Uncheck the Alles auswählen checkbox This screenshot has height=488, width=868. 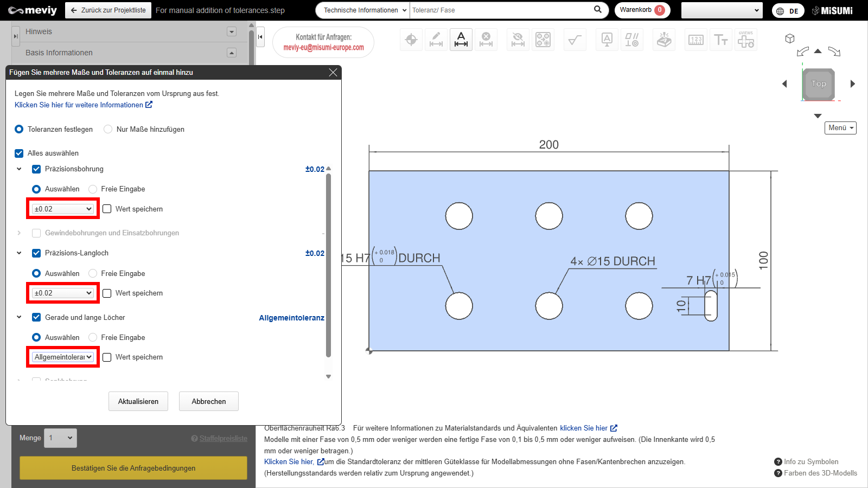19,153
